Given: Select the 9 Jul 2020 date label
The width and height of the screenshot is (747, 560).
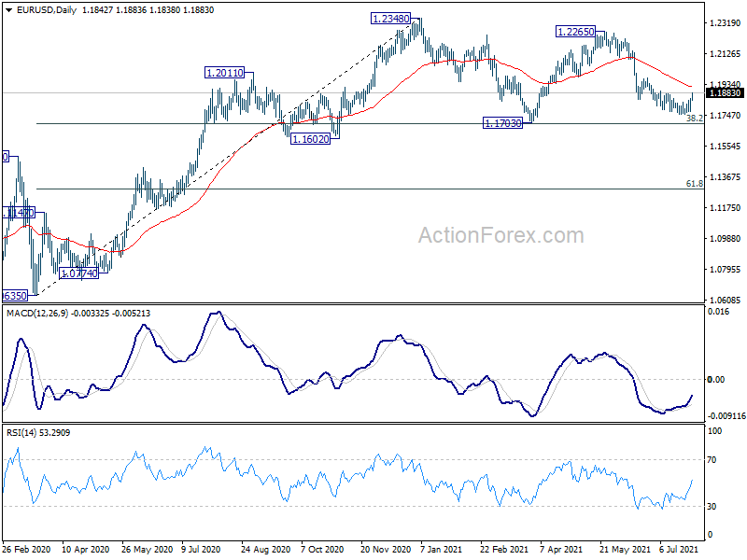Looking at the screenshot, I should click(201, 549).
